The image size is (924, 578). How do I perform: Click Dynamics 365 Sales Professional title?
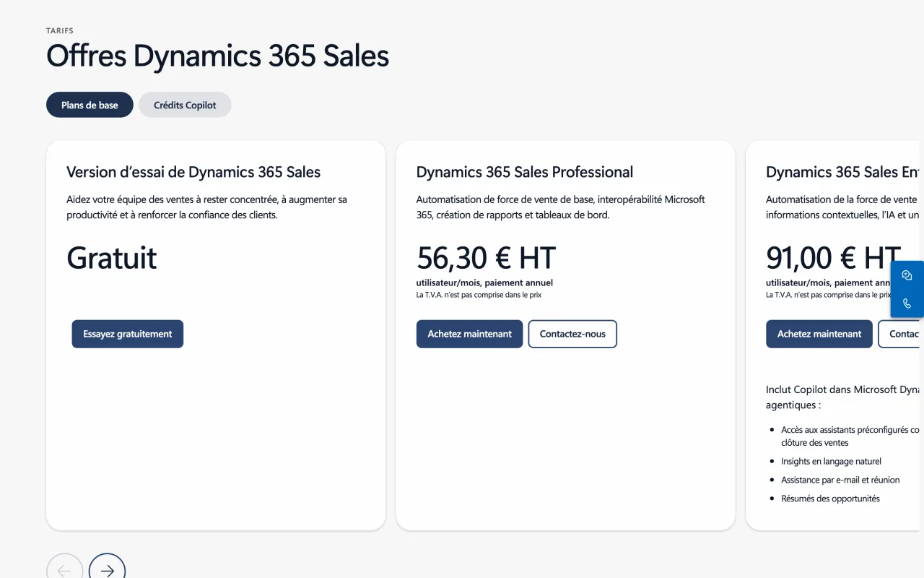coord(525,172)
